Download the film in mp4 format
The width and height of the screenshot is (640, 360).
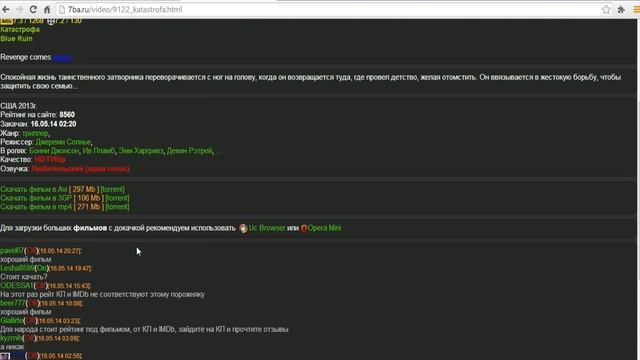pyautogui.click(x=36, y=207)
